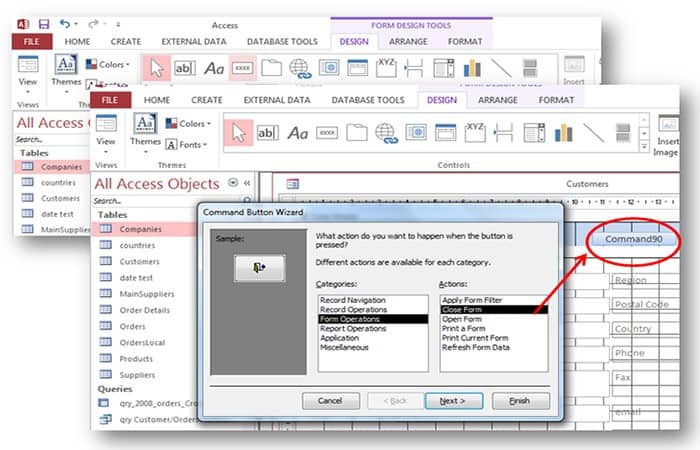The image size is (700, 450).
Task: Pick the Navigation control in front ribbon
Action: [x=446, y=133]
